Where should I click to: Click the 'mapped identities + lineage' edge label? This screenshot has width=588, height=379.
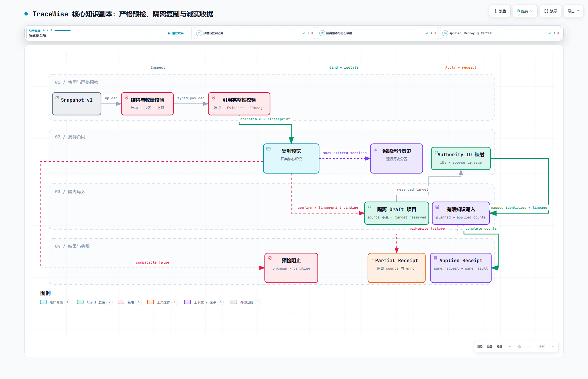[x=519, y=208]
